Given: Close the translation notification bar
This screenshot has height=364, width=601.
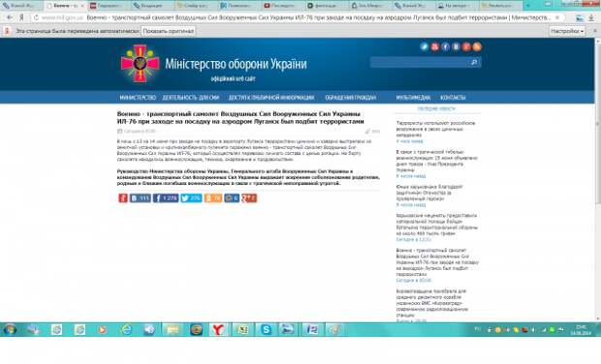Looking at the screenshot, I should point(595,31).
